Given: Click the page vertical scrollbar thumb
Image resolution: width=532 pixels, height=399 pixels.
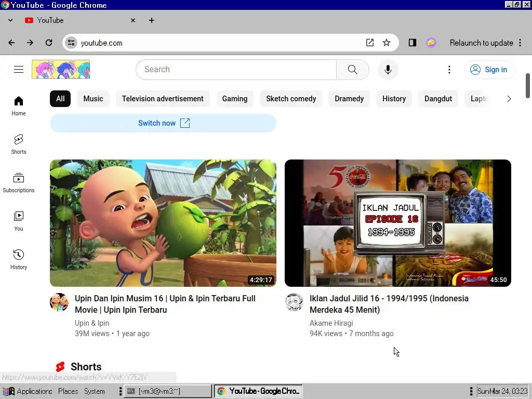Looking at the screenshot, I should [528, 86].
